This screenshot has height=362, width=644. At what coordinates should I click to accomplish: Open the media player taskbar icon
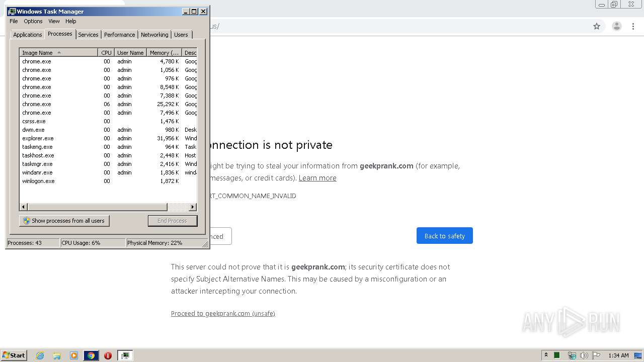[74, 355]
